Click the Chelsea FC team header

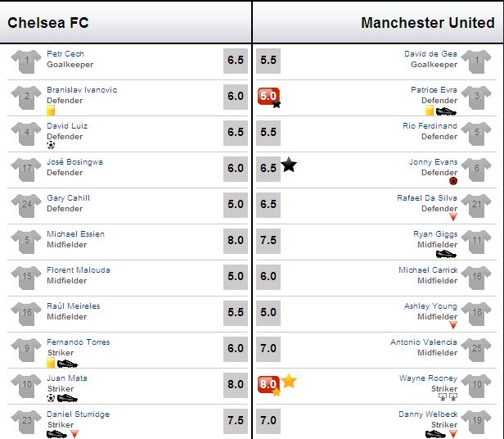(x=48, y=23)
